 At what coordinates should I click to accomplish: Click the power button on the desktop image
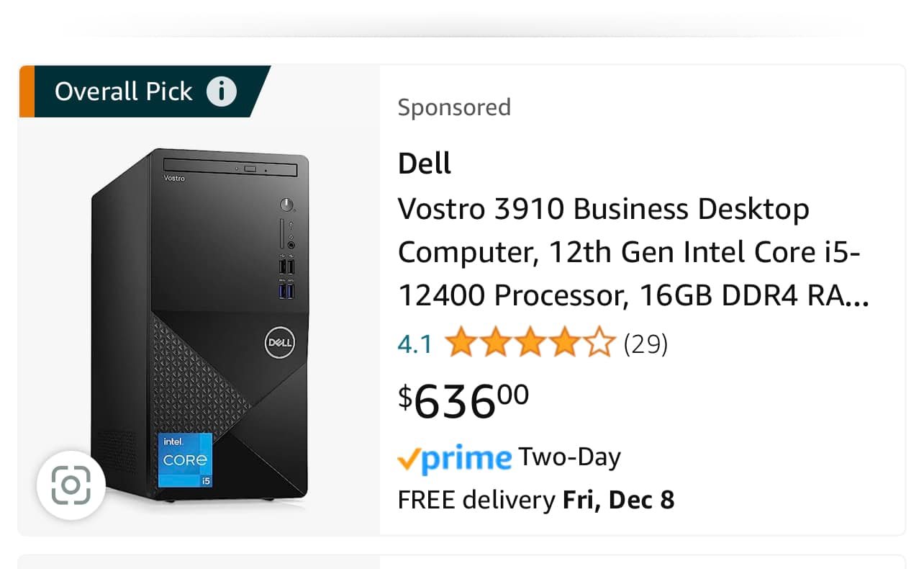point(288,205)
